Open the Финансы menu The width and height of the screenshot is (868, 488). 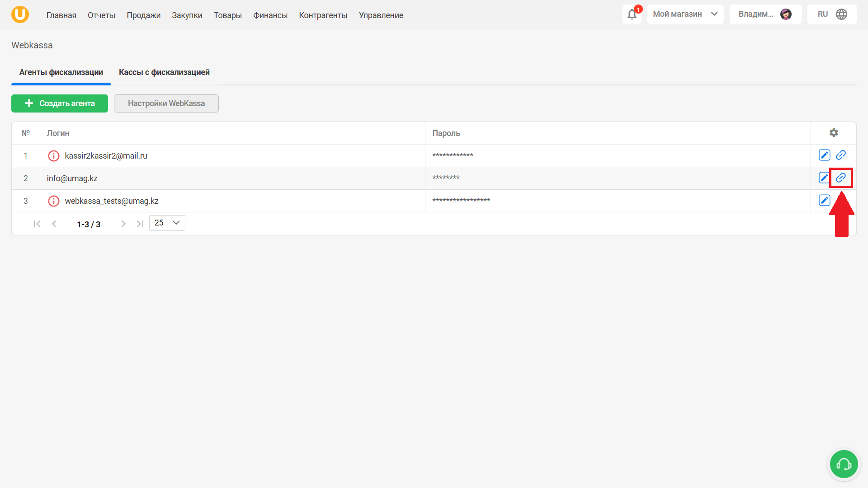coord(270,15)
